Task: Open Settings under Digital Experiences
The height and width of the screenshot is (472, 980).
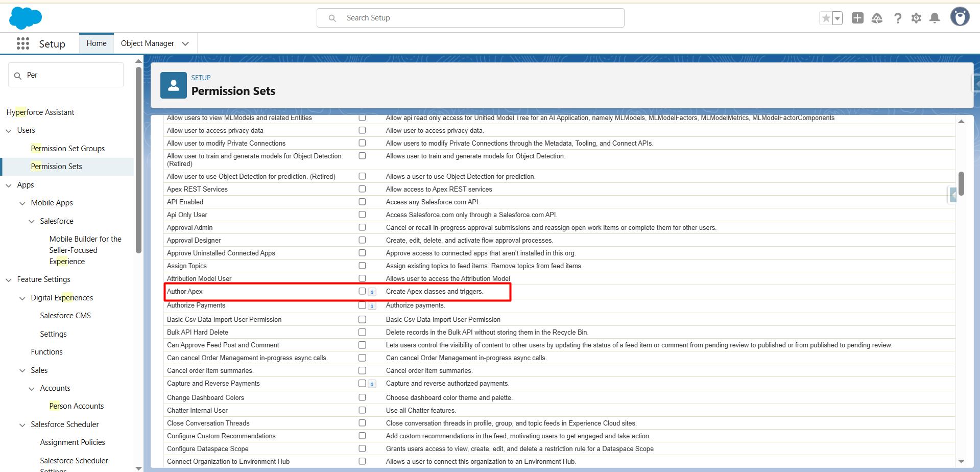Action: [x=53, y=334]
